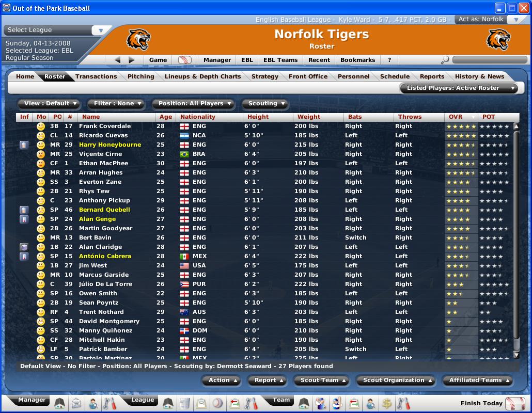
Task: Click the tools icon at far right of Team group
Action: 403,403
